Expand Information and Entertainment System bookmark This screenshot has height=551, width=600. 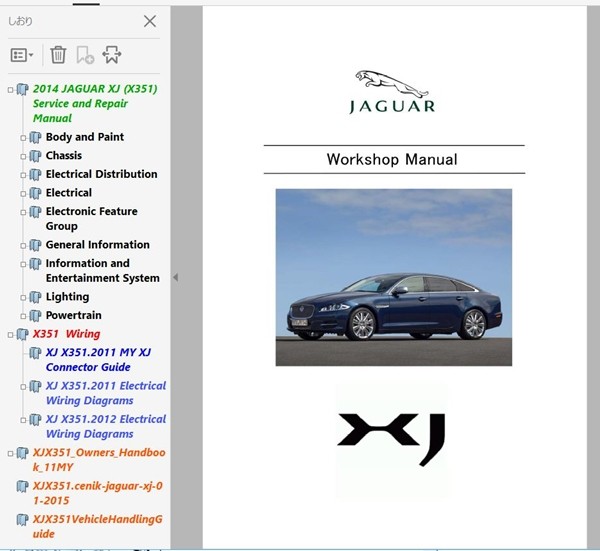tap(23, 264)
